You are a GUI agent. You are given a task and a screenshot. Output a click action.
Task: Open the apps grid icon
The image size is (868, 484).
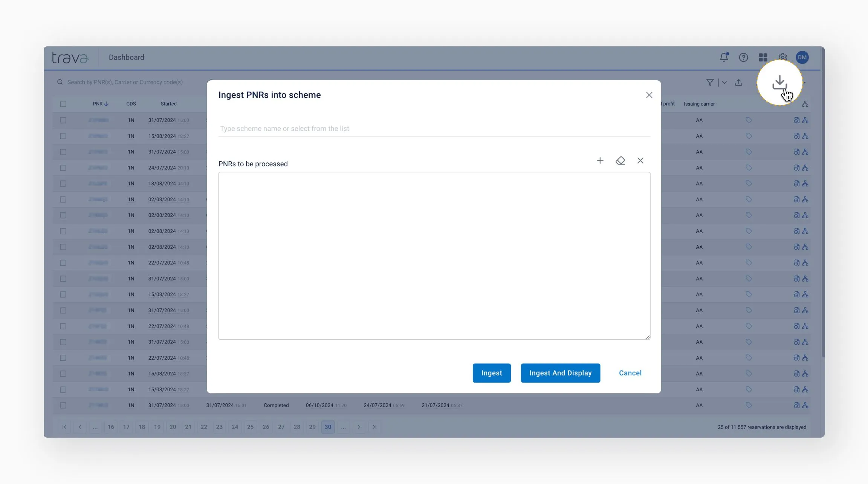click(763, 57)
